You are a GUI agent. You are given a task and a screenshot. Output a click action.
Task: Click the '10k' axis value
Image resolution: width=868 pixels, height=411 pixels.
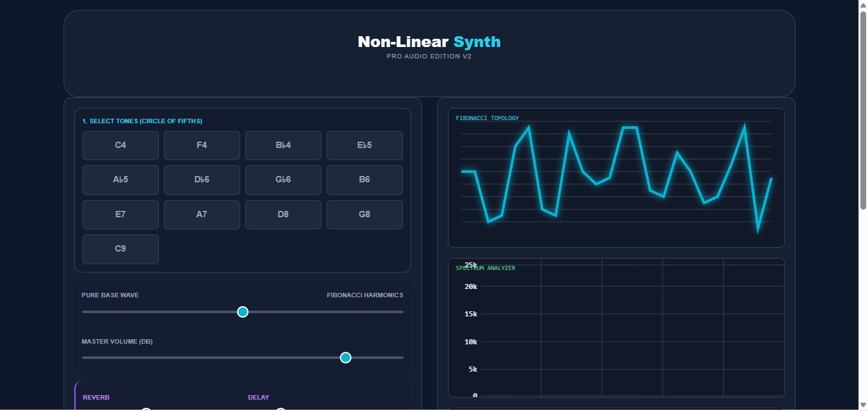[471, 342]
